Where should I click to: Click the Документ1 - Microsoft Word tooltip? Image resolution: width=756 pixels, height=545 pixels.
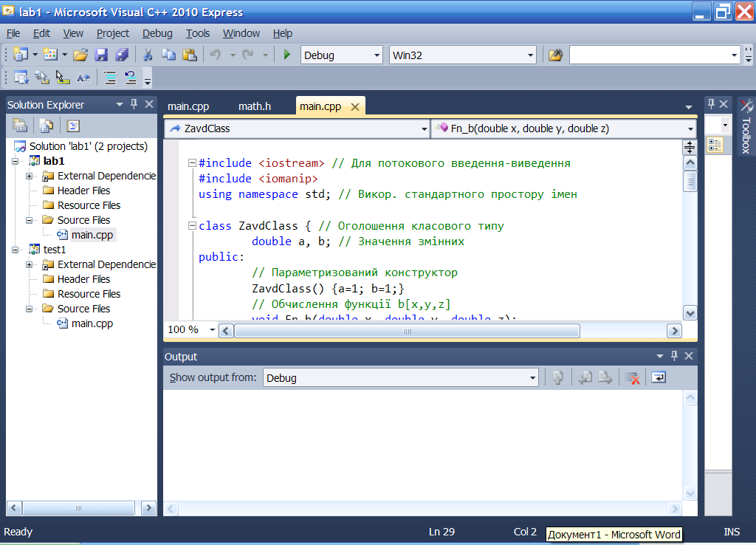(x=614, y=535)
